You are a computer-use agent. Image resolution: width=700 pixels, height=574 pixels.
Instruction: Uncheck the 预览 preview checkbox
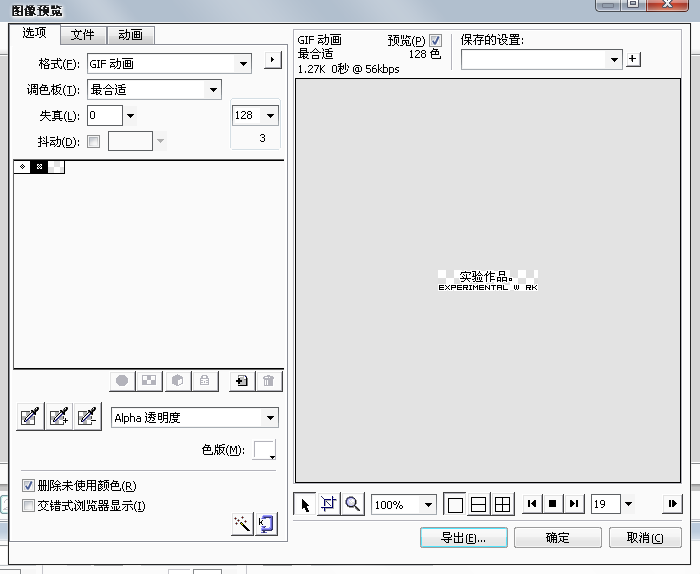[x=435, y=40]
